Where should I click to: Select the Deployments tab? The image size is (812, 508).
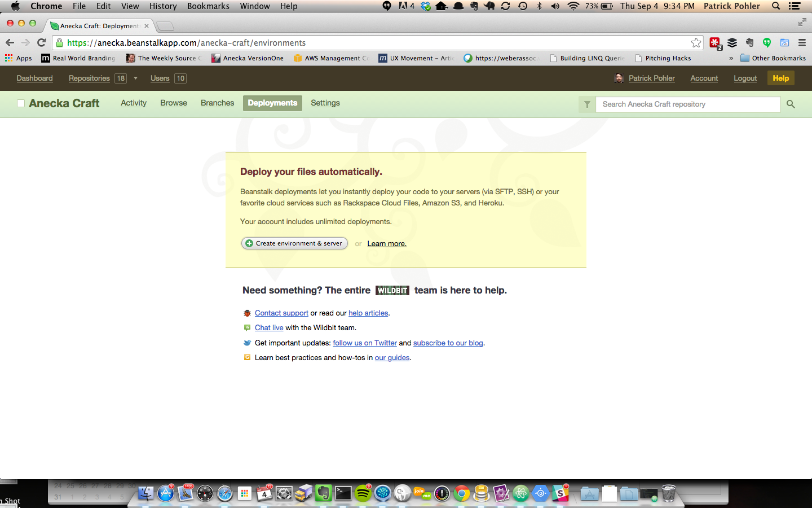tap(272, 103)
